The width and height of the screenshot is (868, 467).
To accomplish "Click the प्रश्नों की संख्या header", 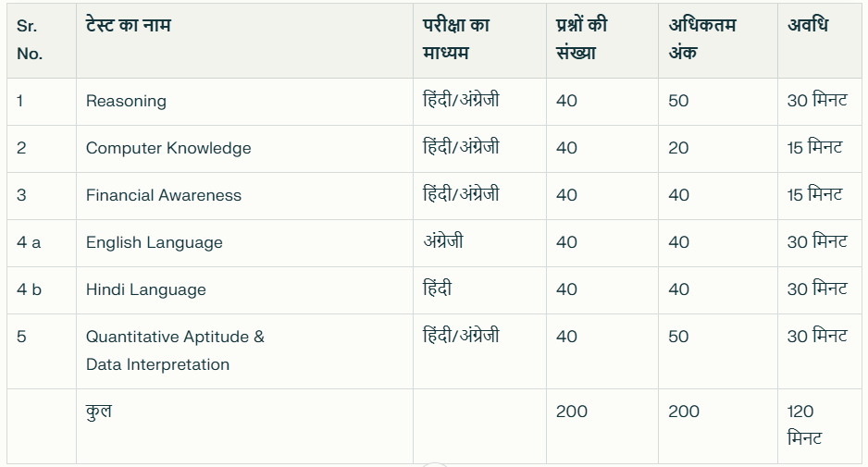I will [581, 39].
